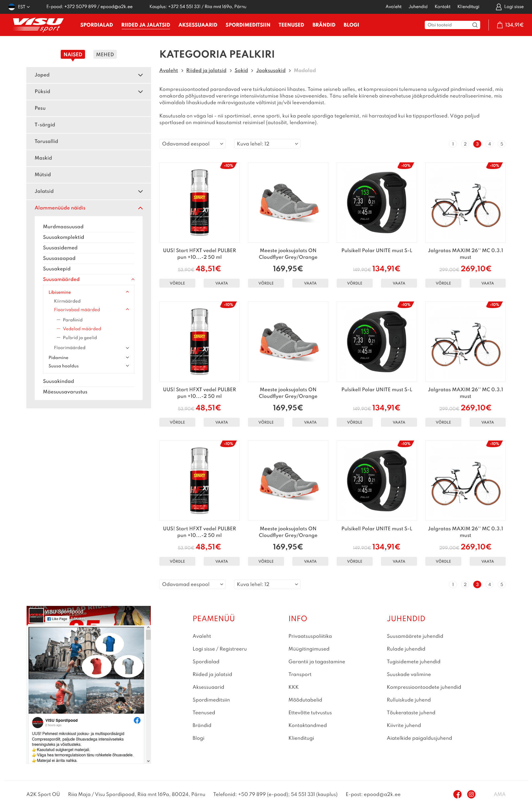The image size is (532, 809).
Task: Click the search magnifier icon
Action: point(475,25)
